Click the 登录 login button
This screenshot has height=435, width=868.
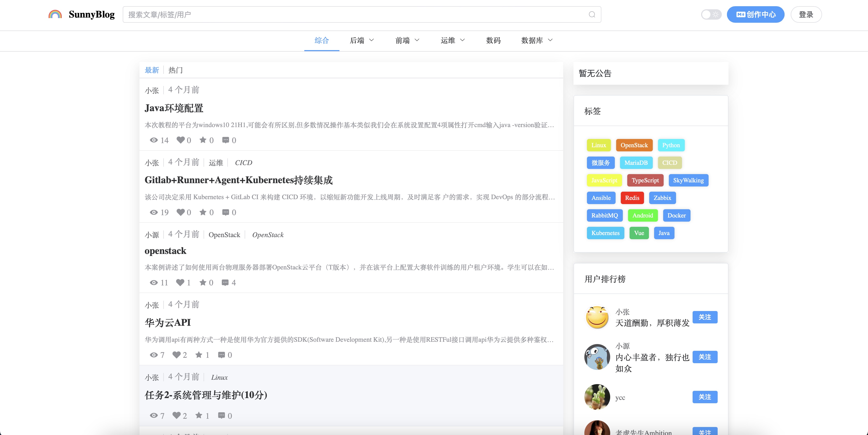(x=806, y=14)
